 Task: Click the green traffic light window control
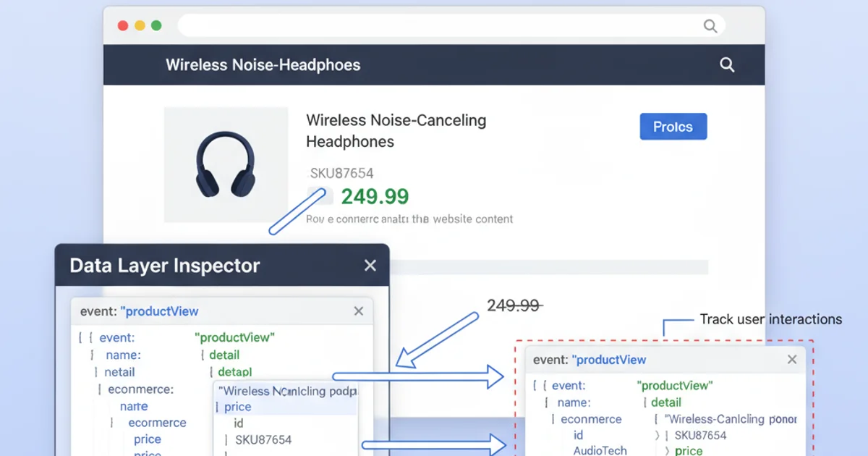(156, 25)
